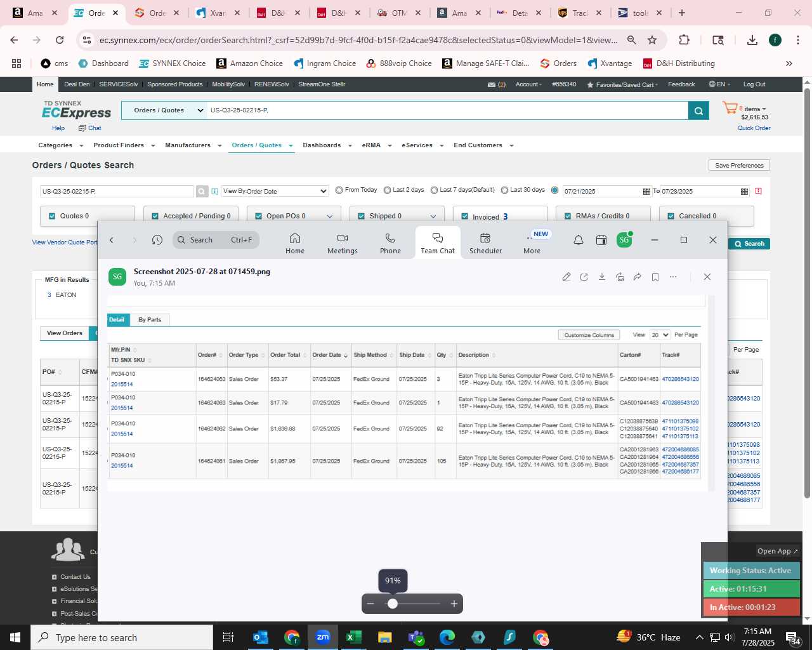Screen dimensions: 812x650
Task: Open Zoom Scheduler tab
Action: pos(485,243)
